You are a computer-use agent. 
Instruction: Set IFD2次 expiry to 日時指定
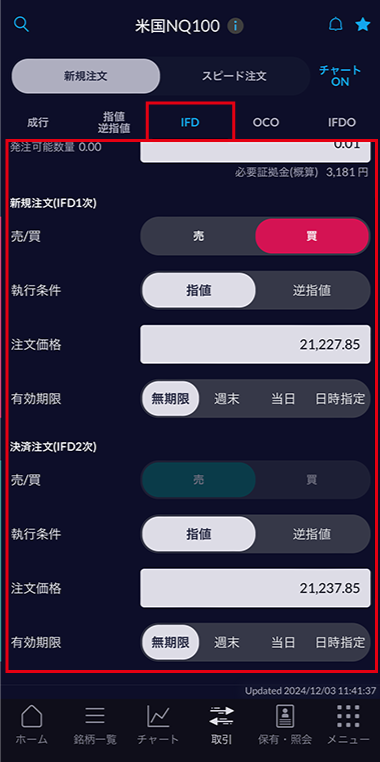pyautogui.click(x=340, y=642)
